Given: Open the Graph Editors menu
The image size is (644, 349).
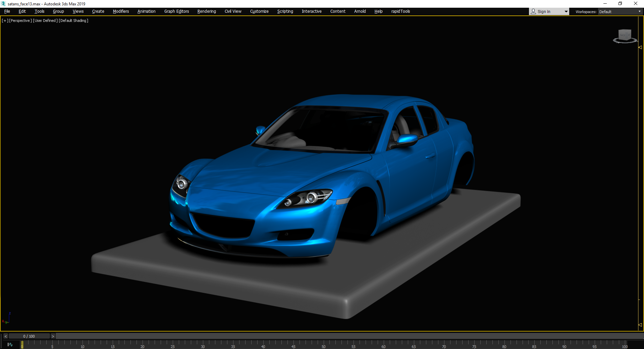Looking at the screenshot, I should coord(176,11).
